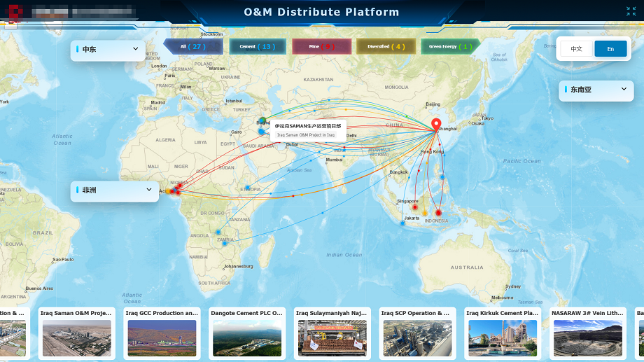
Task: Click the blue marker in Ethiopia
Action: [x=247, y=187]
